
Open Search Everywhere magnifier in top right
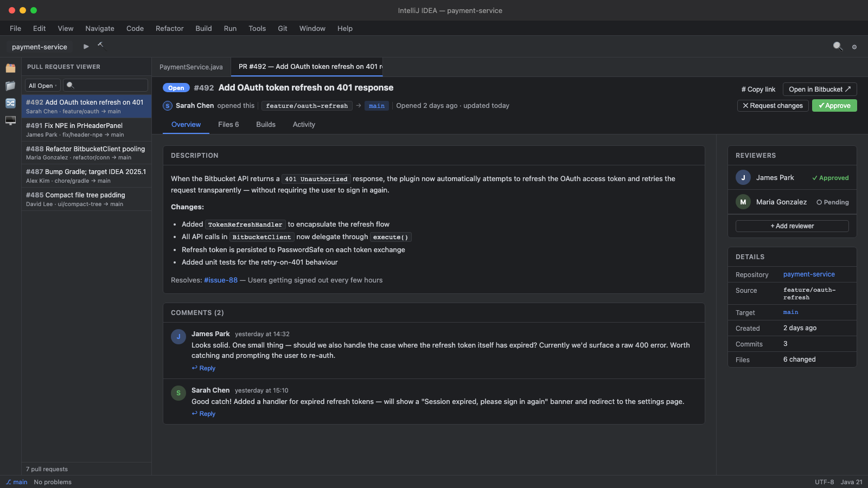point(838,47)
